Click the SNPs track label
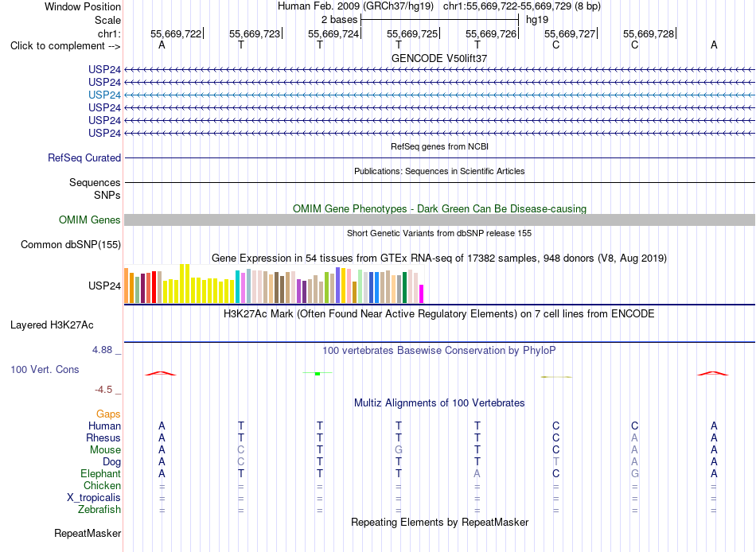Viewport: 756px width, 552px height. pos(107,195)
